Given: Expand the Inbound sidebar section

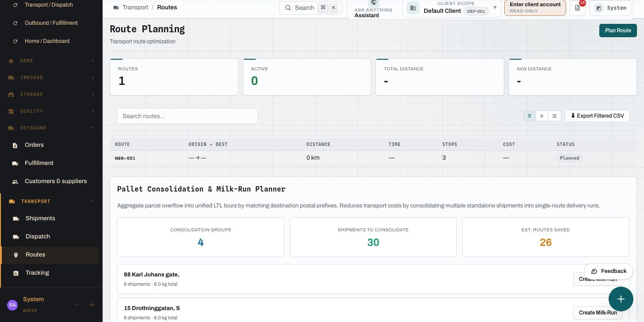Looking at the screenshot, I should point(93,78).
